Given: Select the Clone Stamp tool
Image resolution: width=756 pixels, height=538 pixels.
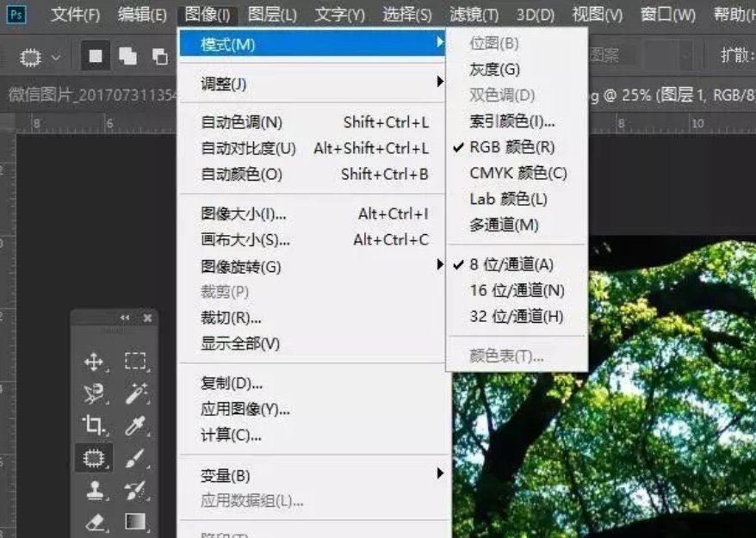Looking at the screenshot, I should pos(94,489).
